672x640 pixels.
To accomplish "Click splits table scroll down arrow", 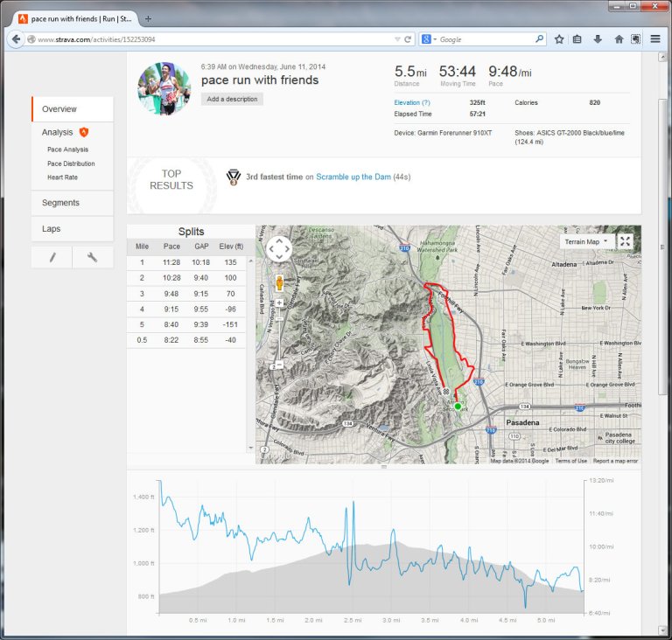I will [251, 448].
